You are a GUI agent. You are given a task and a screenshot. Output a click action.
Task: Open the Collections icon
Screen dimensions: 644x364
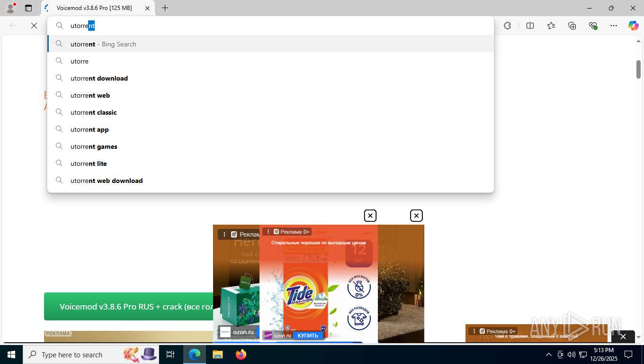pos(572,26)
